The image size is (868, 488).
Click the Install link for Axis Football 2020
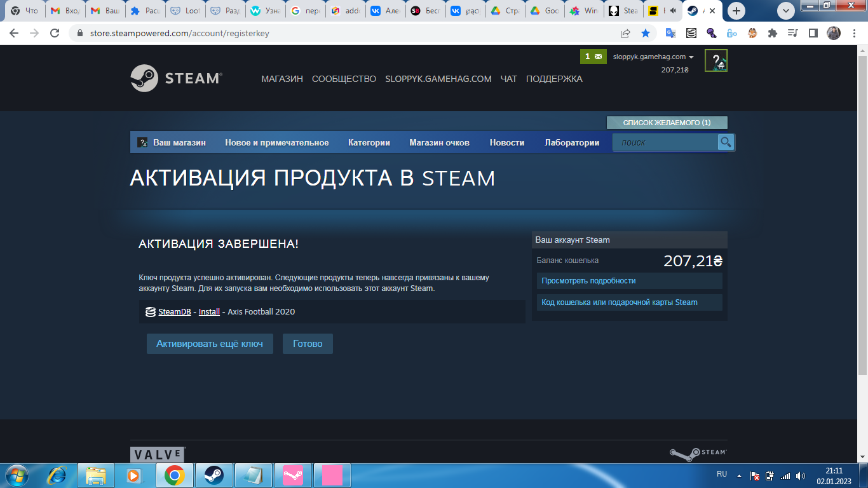[209, 312]
